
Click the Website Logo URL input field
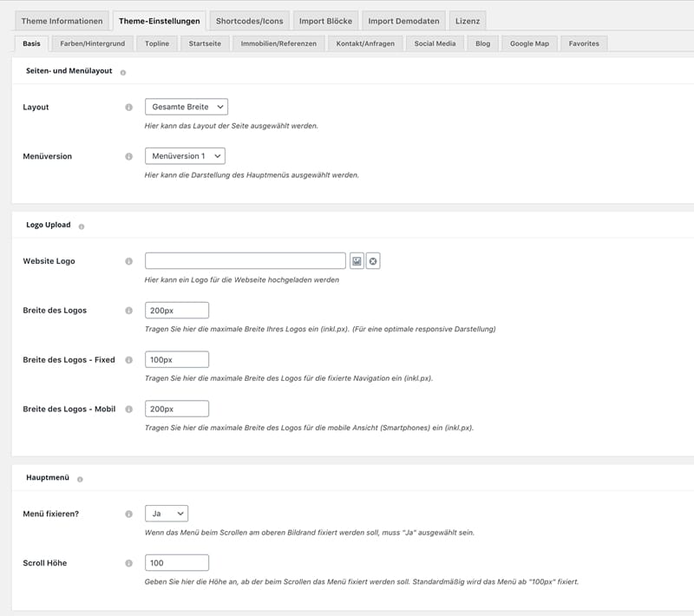[x=246, y=261]
